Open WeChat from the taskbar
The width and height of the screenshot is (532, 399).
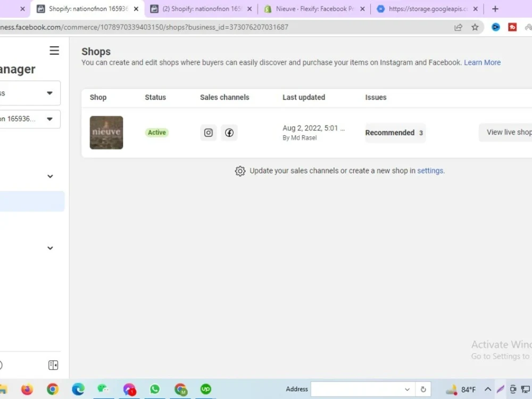click(x=103, y=389)
